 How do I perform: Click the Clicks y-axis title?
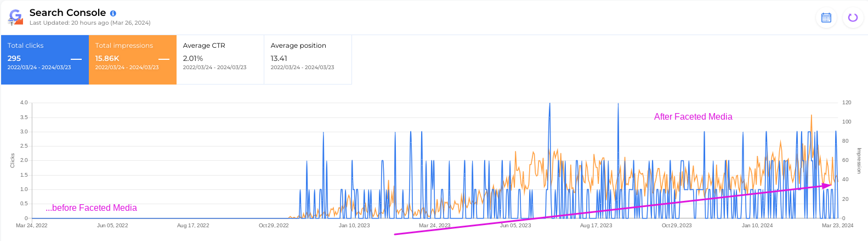coord(13,160)
